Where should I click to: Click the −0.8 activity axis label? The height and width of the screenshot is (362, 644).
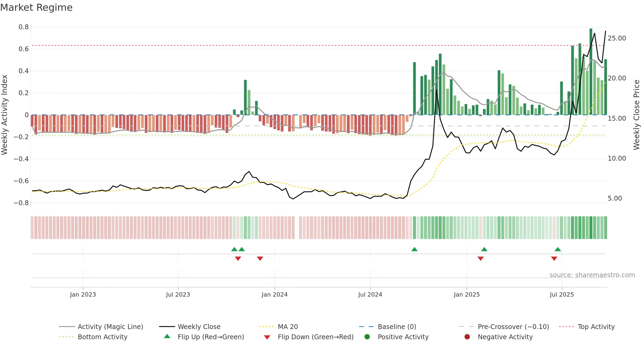coord(21,203)
